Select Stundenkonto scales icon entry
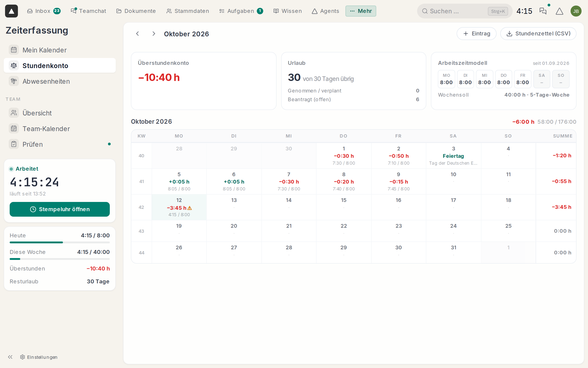The width and height of the screenshot is (588, 368). 59,66
